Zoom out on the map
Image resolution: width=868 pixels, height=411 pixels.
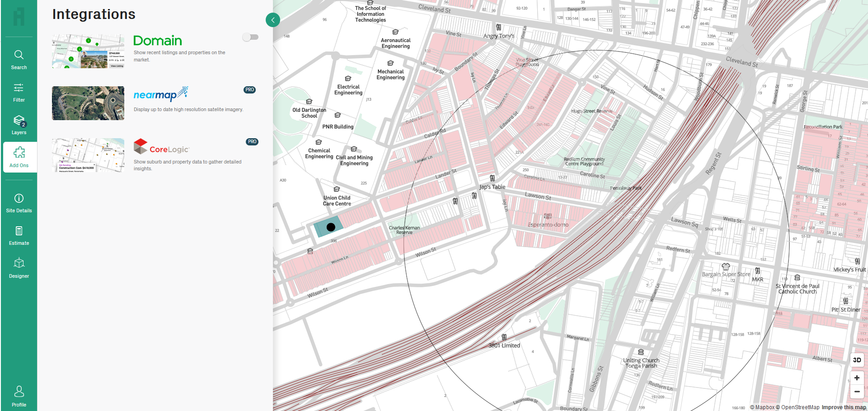(x=857, y=392)
